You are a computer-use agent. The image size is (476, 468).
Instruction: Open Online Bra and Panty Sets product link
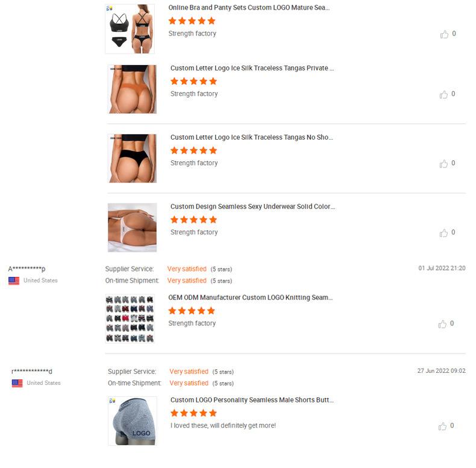click(249, 8)
